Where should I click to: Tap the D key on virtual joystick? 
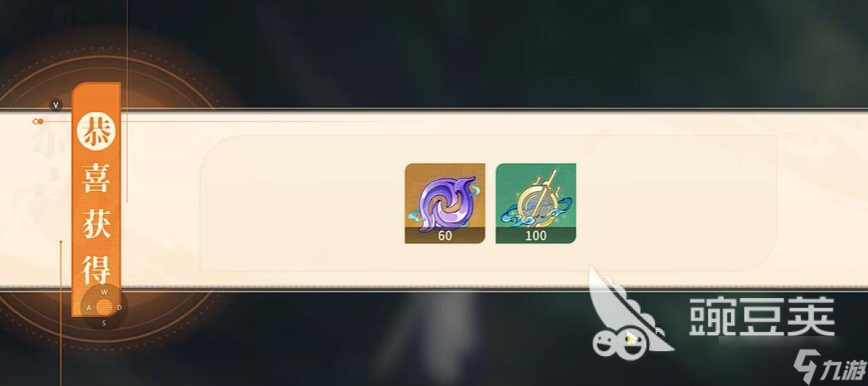coord(119,308)
